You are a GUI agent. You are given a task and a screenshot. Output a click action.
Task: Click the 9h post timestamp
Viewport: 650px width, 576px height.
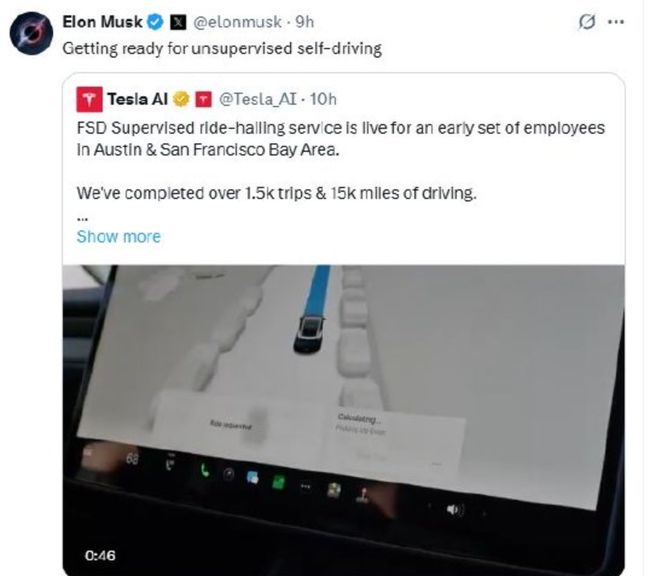[x=305, y=22]
